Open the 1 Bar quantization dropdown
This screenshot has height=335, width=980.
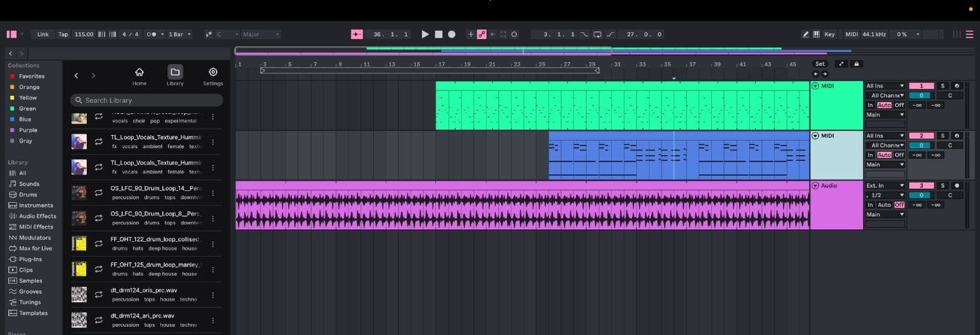pos(180,34)
